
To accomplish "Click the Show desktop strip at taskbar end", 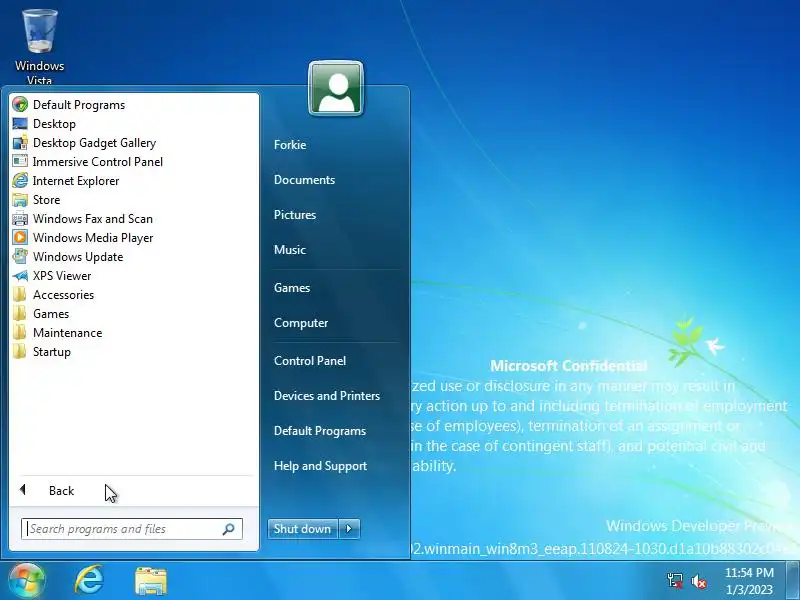I will [x=793, y=581].
